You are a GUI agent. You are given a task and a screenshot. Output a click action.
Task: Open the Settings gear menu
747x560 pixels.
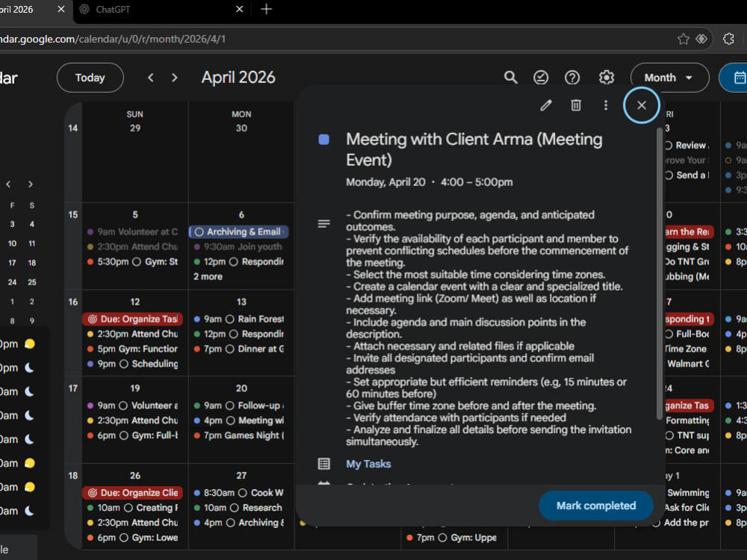pyautogui.click(x=606, y=78)
